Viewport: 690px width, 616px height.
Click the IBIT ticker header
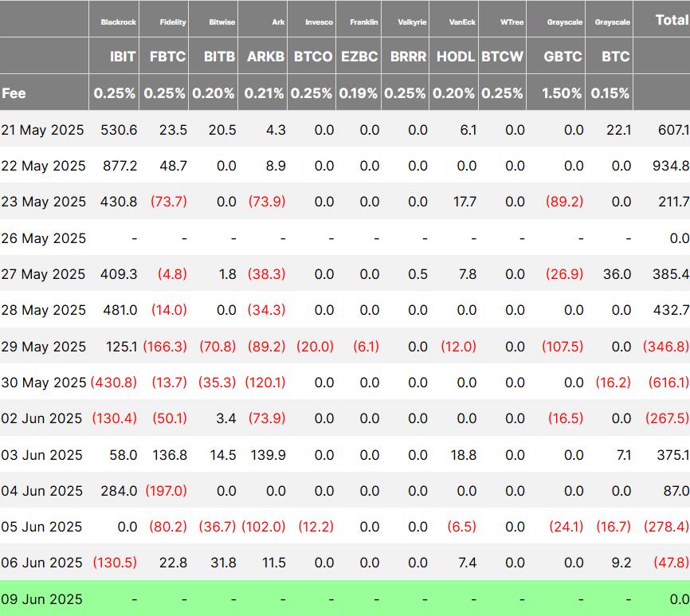tap(123, 57)
